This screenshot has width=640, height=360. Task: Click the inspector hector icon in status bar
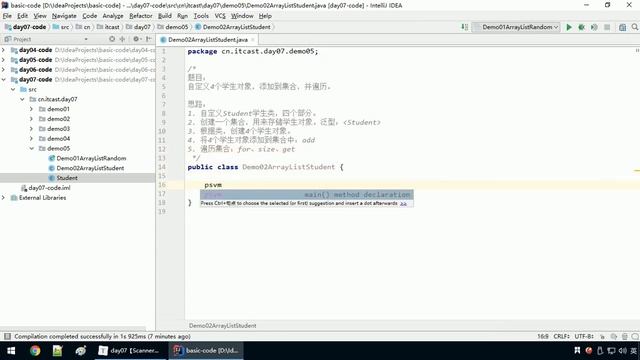[x=613, y=336]
